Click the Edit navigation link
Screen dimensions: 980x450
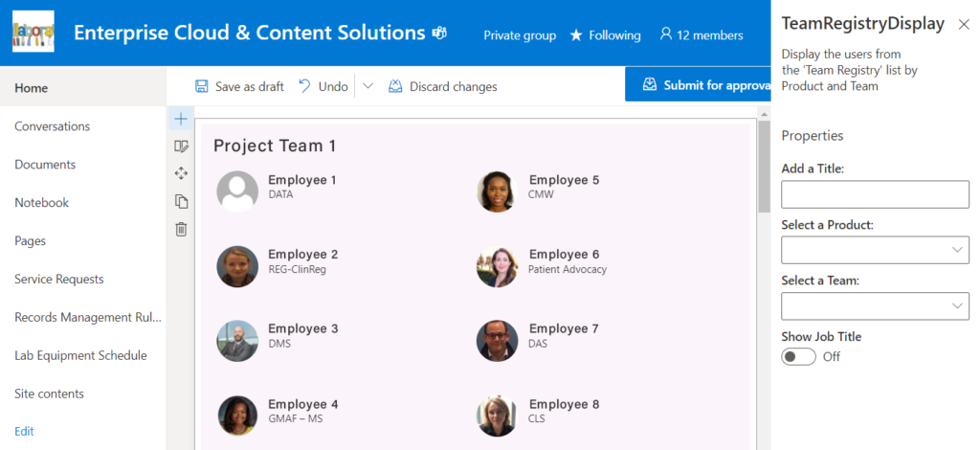tap(24, 431)
